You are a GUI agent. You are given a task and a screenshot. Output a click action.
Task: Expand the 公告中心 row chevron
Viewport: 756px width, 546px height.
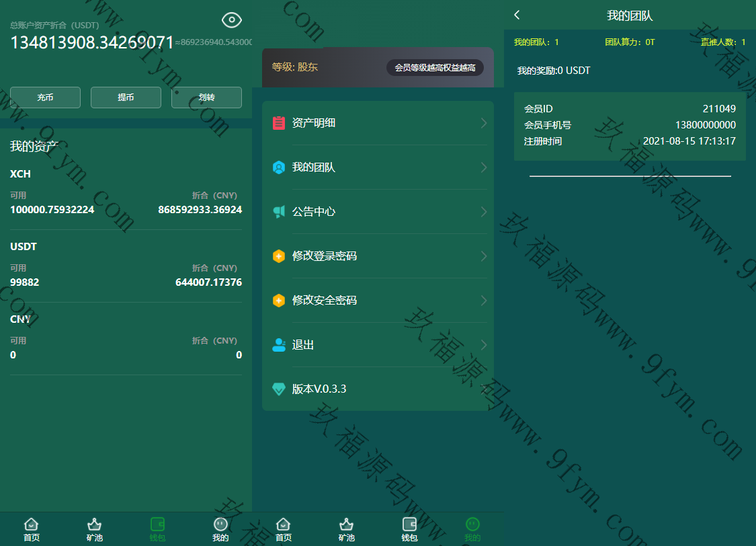click(x=484, y=212)
